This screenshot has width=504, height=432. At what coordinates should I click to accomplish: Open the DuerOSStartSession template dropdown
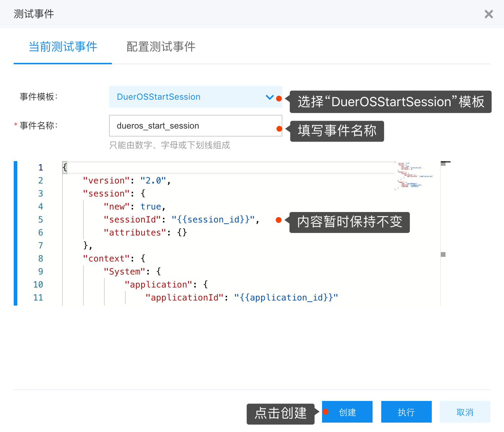195,97
